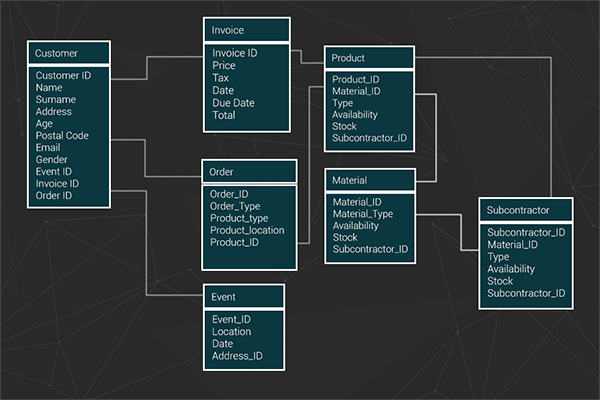This screenshot has width=600, height=400.
Task: Select the Stock field in Product table
Action: tap(345, 127)
